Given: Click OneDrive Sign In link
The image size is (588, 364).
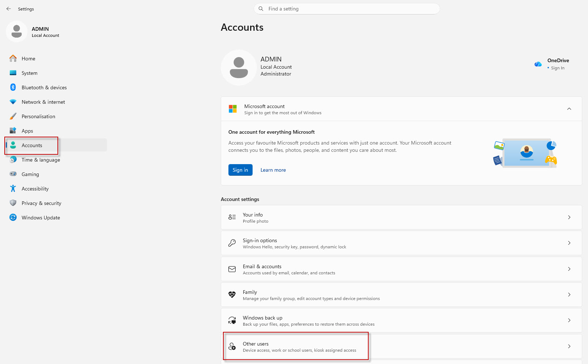Looking at the screenshot, I should 558,68.
